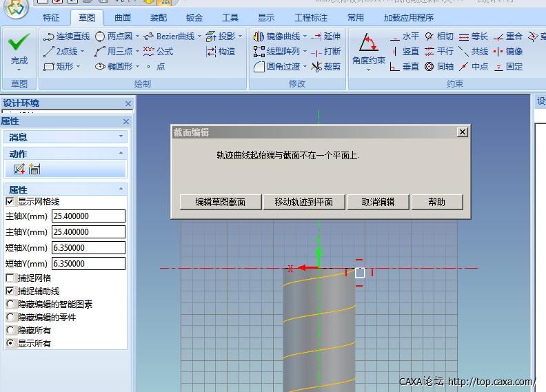Switch to the 工程标注 ribbon tab
Viewport: 546px width, 392px height.
click(x=311, y=17)
